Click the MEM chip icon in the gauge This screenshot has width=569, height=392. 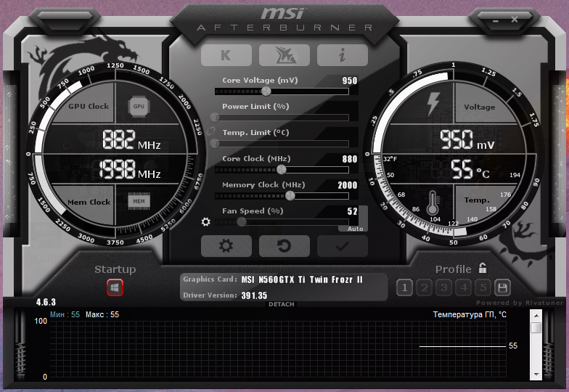[x=139, y=201]
